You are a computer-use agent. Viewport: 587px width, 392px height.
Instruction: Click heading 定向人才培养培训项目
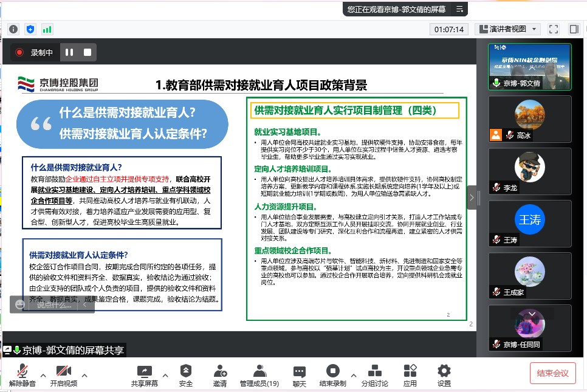click(293, 169)
